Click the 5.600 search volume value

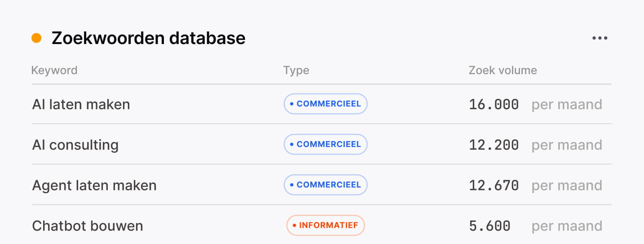coord(490,226)
